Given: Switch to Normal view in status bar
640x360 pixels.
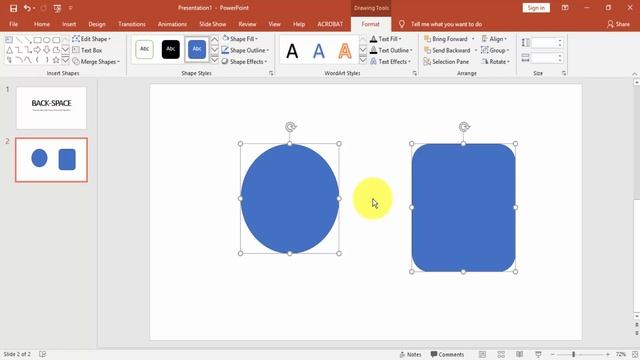Looking at the screenshot, I should tap(482, 354).
